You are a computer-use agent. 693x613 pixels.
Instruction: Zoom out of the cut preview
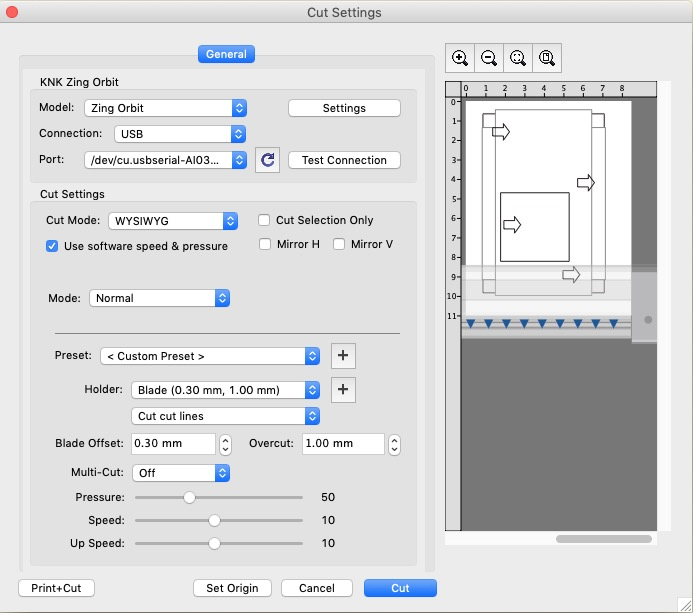click(489, 58)
